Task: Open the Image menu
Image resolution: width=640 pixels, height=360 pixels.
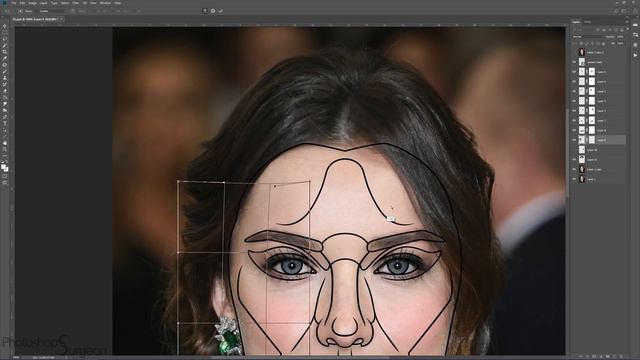Action: tap(32, 3)
